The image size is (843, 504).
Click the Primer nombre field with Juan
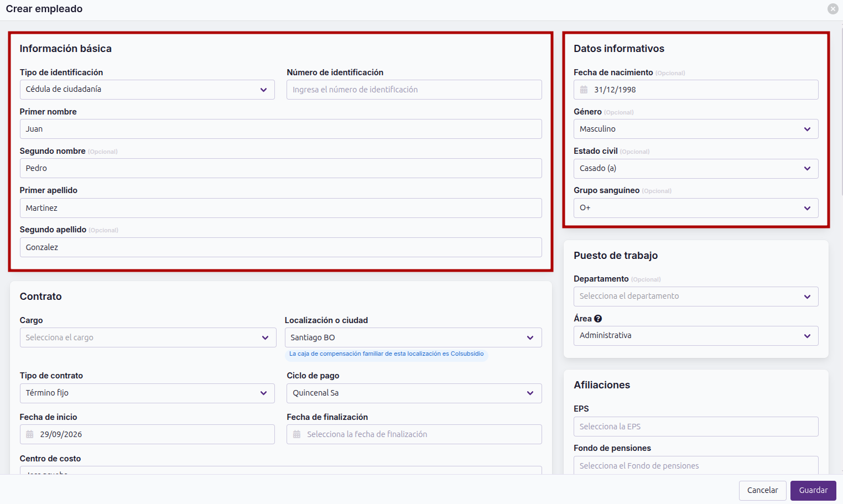tap(281, 129)
